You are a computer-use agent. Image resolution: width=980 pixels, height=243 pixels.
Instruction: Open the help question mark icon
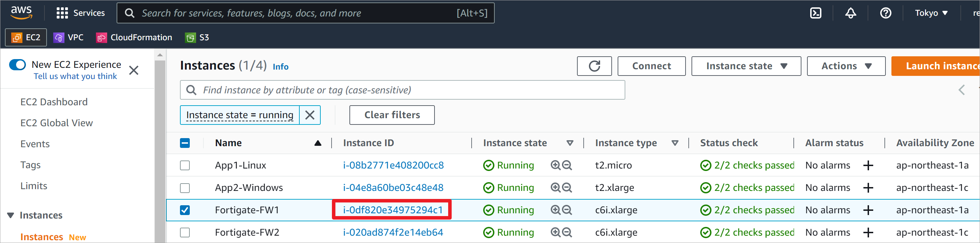click(885, 13)
